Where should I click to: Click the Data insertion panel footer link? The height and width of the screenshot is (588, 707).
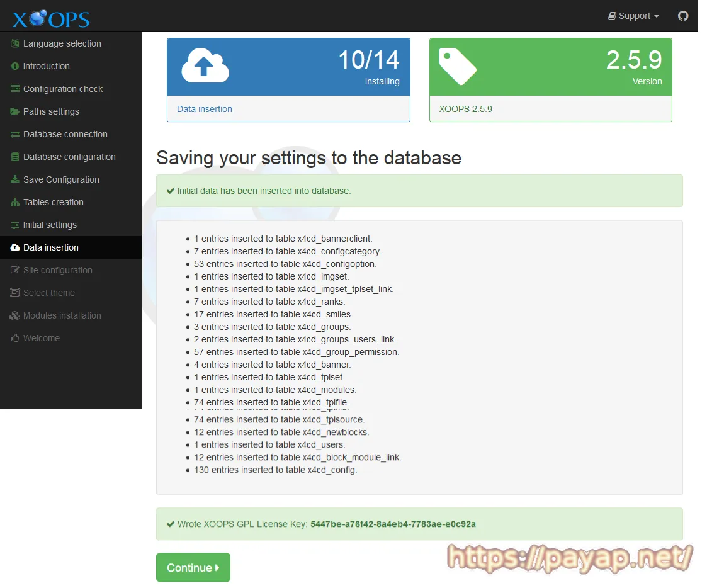point(205,109)
